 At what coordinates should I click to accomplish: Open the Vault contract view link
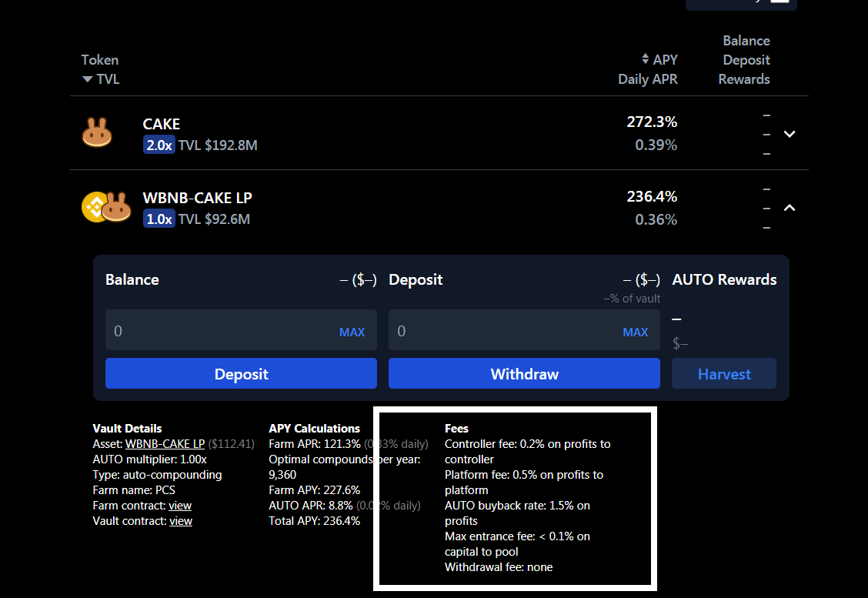coord(181,521)
